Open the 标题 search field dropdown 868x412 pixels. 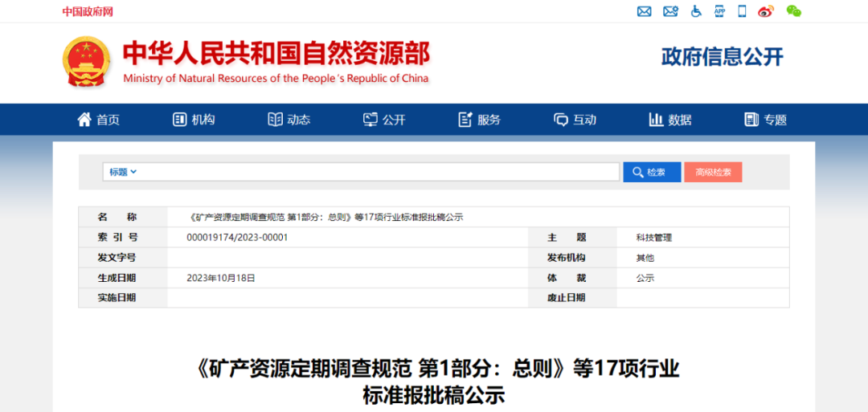pyautogui.click(x=123, y=172)
